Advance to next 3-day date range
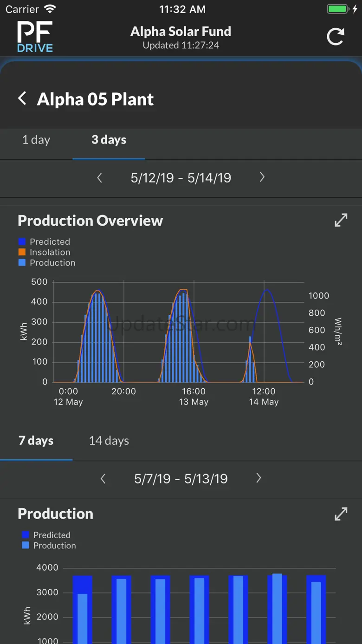362x644 pixels. click(x=262, y=177)
